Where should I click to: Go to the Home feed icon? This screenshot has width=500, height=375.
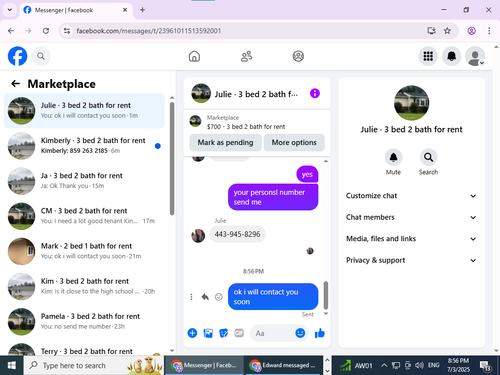point(194,56)
